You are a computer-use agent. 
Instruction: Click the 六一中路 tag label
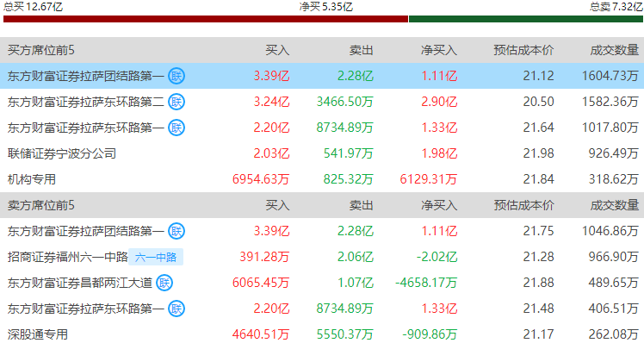156,257
